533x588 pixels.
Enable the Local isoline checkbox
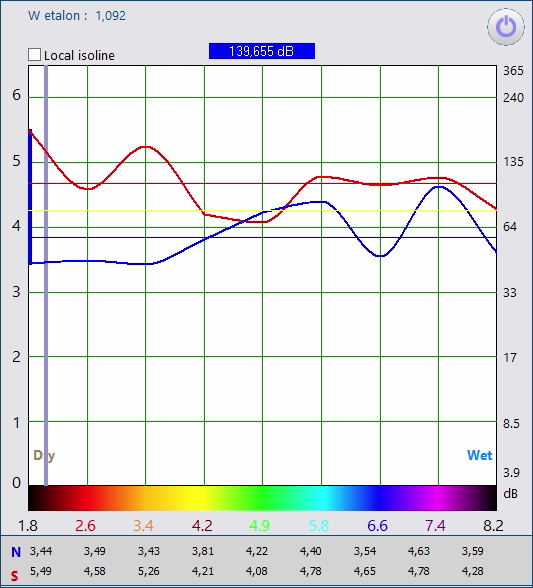35,55
